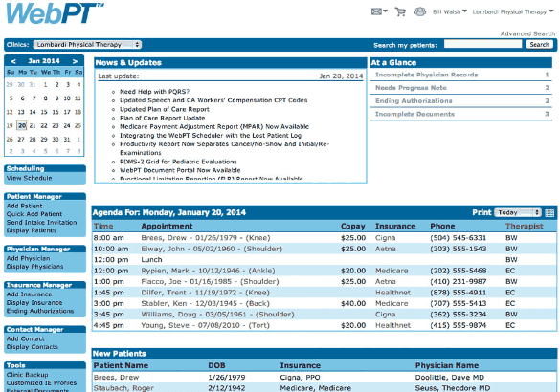This screenshot has width=560, height=392.
Task: Click the 12:00 pm Lunch entry
Action: (151, 260)
